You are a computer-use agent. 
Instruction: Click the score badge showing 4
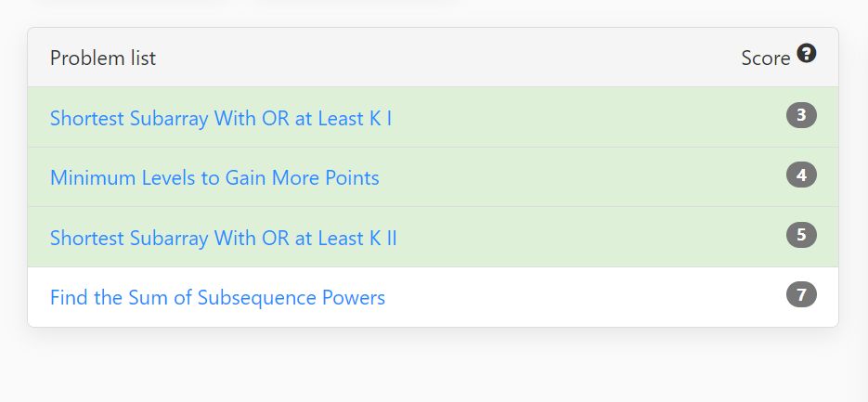[x=801, y=175]
